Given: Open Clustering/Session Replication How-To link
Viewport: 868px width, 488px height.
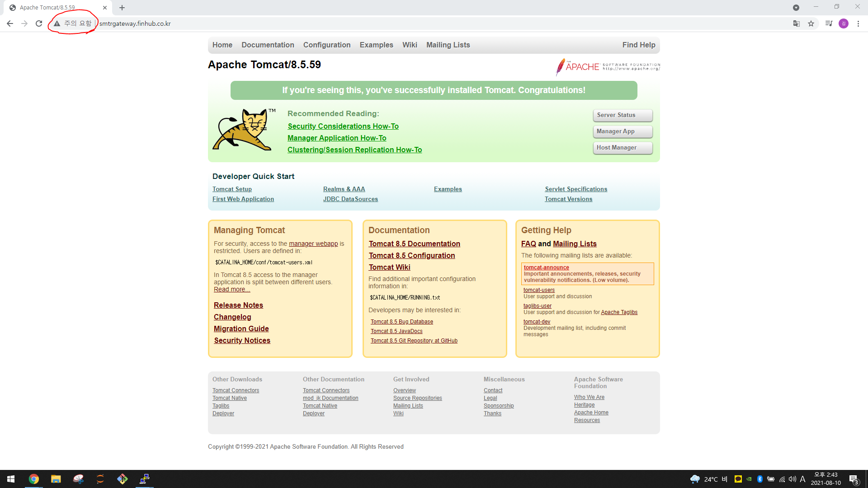Looking at the screenshot, I should click(x=354, y=150).
